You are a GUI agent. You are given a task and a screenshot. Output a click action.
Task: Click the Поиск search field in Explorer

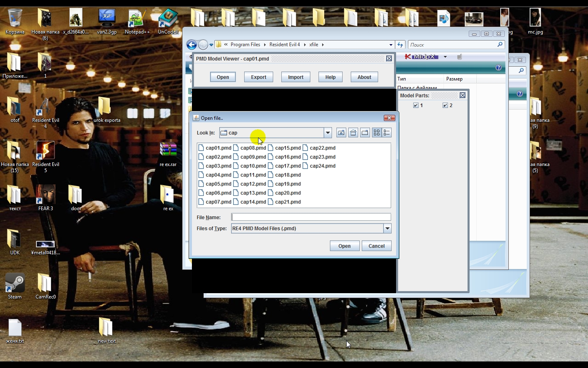pyautogui.click(x=456, y=45)
